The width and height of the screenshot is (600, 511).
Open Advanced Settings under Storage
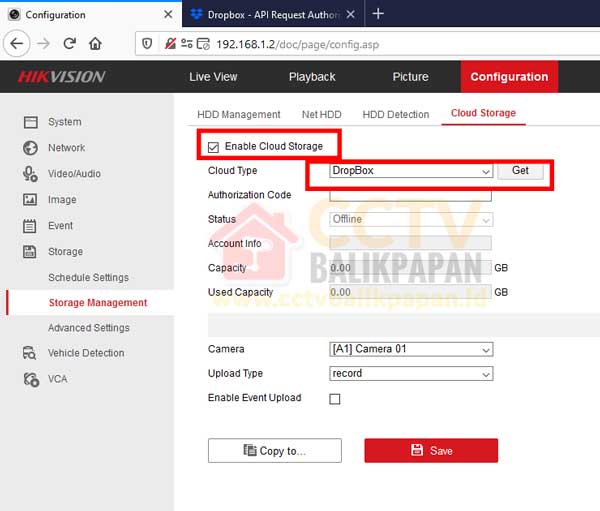[x=89, y=328]
